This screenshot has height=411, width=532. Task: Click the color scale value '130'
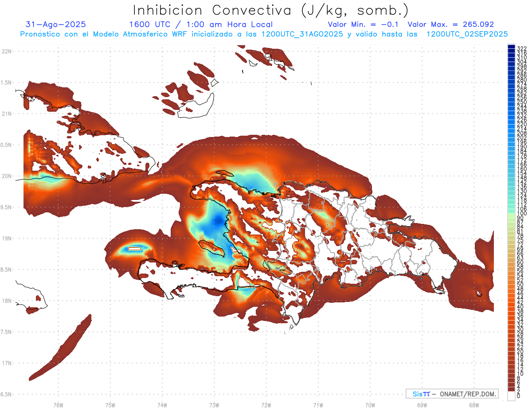click(522, 191)
